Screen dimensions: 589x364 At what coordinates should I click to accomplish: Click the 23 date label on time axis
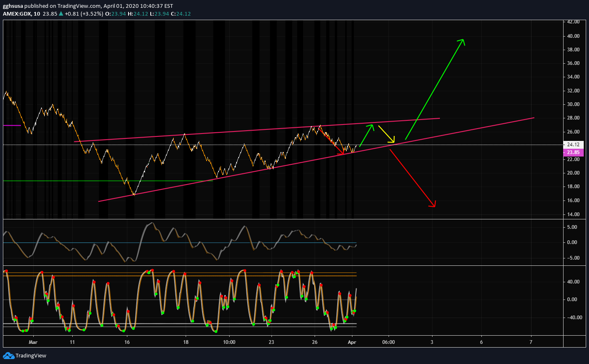point(271,342)
